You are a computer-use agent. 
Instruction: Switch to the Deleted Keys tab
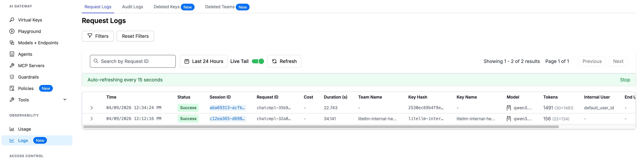tap(167, 7)
